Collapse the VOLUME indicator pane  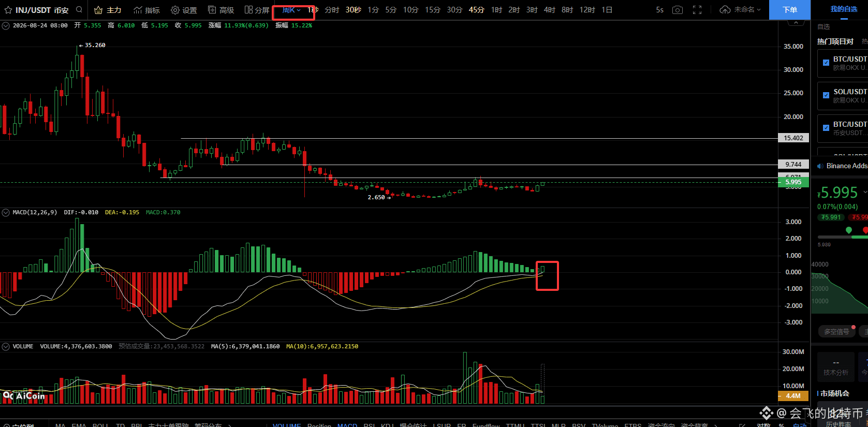click(6, 346)
